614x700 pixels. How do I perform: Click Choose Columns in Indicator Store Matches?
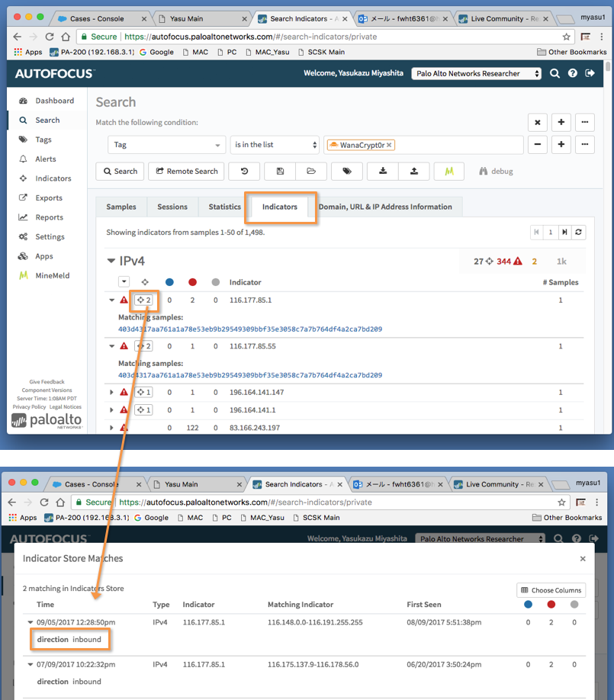[x=551, y=590]
